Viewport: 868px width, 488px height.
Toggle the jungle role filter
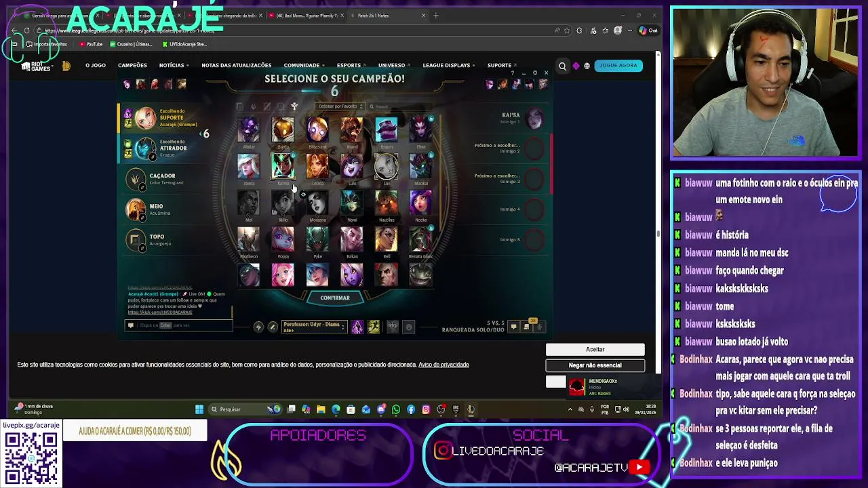click(x=253, y=106)
